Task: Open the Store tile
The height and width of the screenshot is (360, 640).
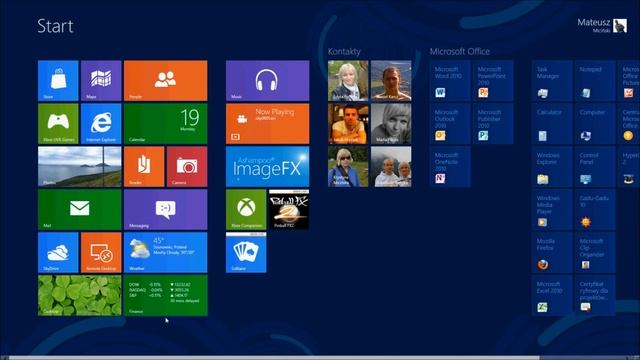Action: (x=58, y=81)
